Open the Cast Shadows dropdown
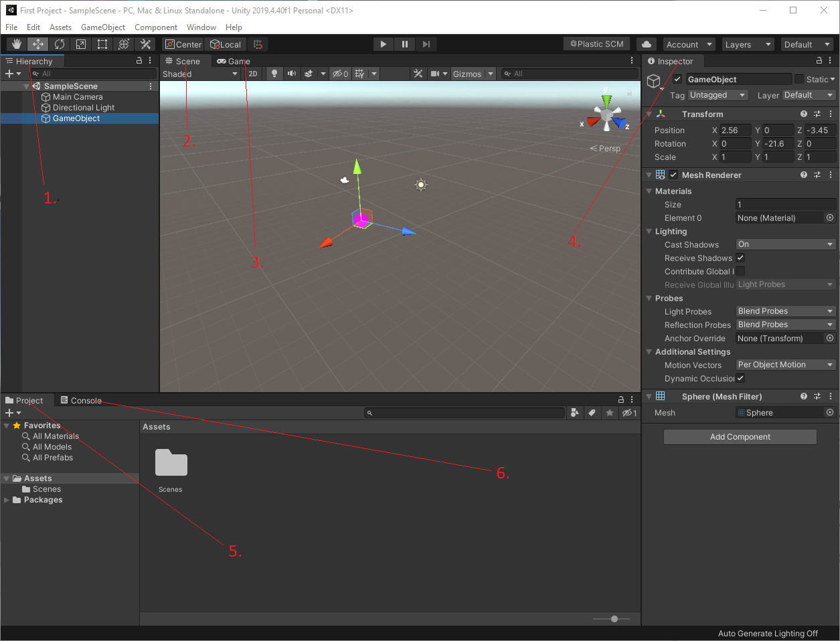The image size is (840, 641). pos(784,244)
